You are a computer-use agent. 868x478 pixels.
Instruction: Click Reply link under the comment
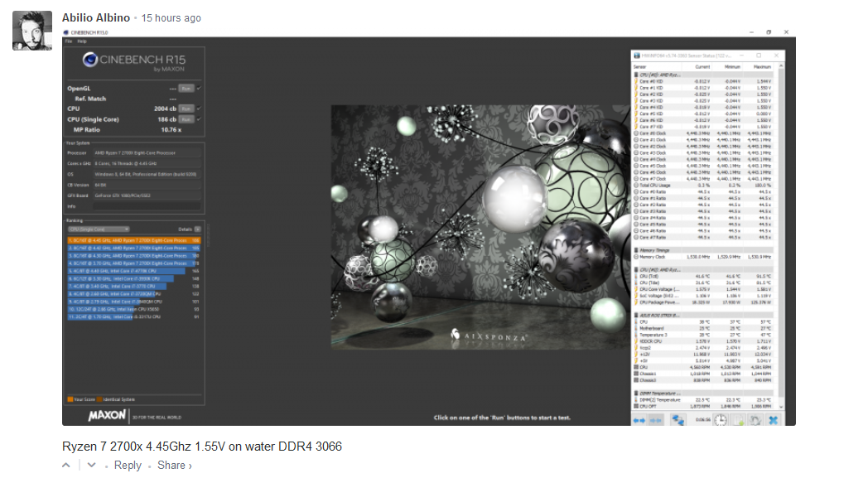128,466
